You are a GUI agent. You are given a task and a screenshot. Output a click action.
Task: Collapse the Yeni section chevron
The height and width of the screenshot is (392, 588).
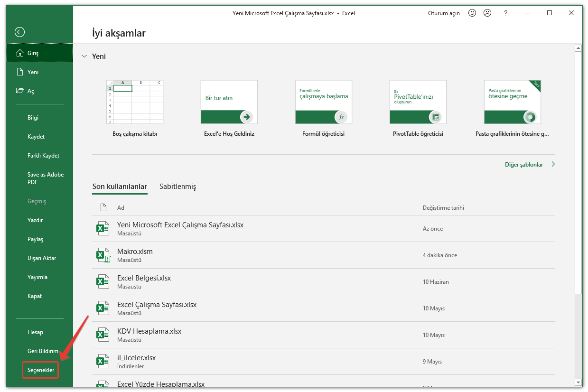(x=84, y=56)
